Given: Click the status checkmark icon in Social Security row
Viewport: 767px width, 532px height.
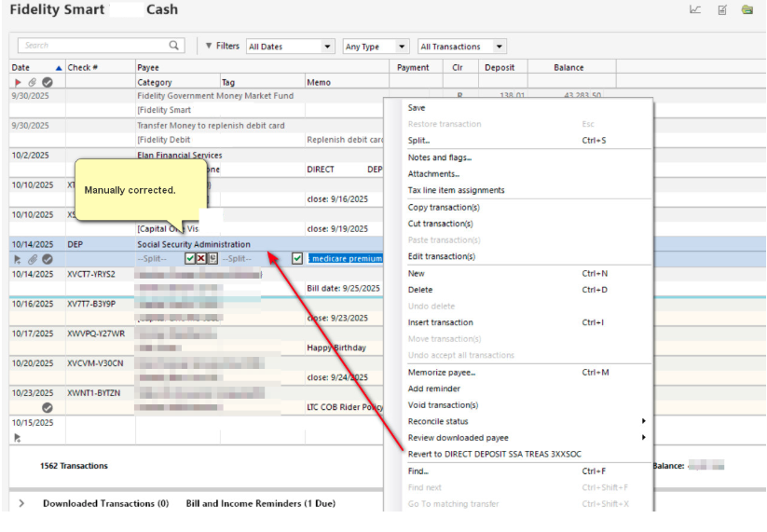Looking at the screenshot, I should (48, 259).
